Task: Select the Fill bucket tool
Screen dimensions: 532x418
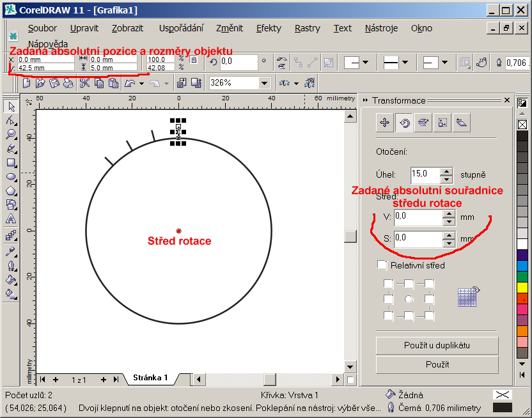Action: click(12, 280)
